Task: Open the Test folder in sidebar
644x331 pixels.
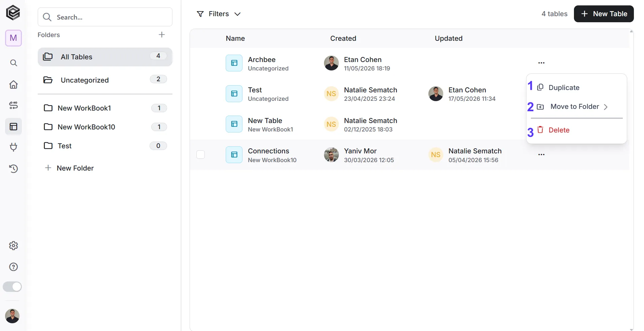Action: click(x=105, y=146)
